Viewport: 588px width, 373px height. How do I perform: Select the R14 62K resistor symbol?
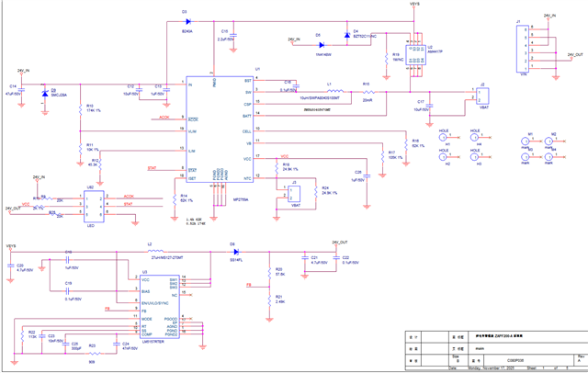(x=175, y=199)
